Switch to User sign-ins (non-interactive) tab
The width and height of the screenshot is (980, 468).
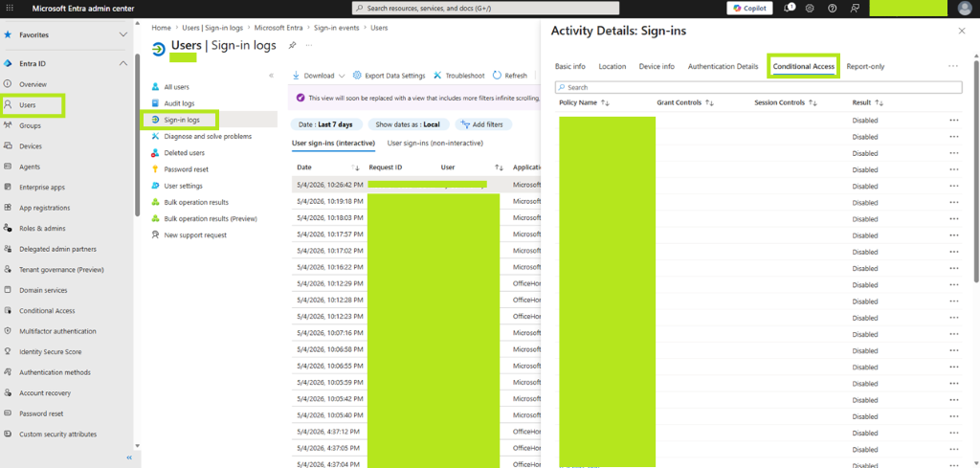pyautogui.click(x=435, y=144)
